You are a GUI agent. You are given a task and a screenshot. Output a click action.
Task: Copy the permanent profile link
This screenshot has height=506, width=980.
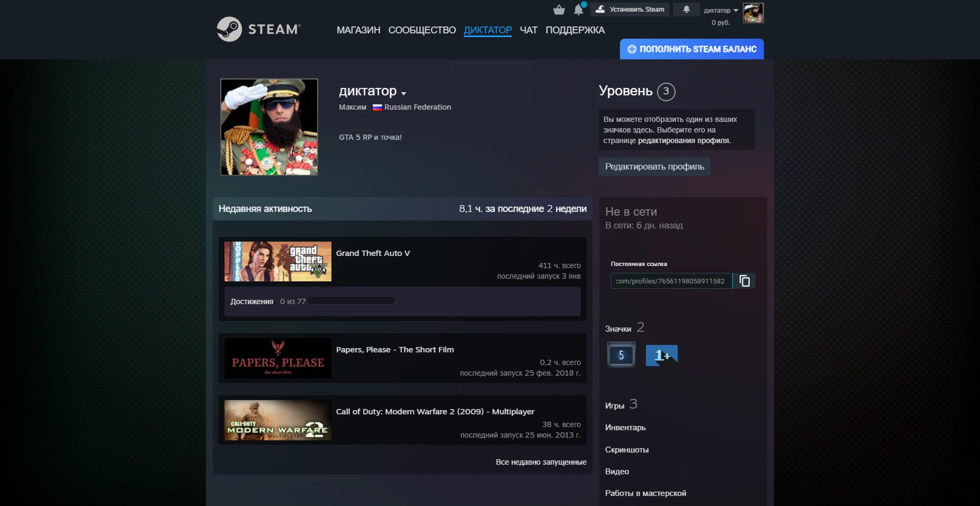(x=744, y=281)
